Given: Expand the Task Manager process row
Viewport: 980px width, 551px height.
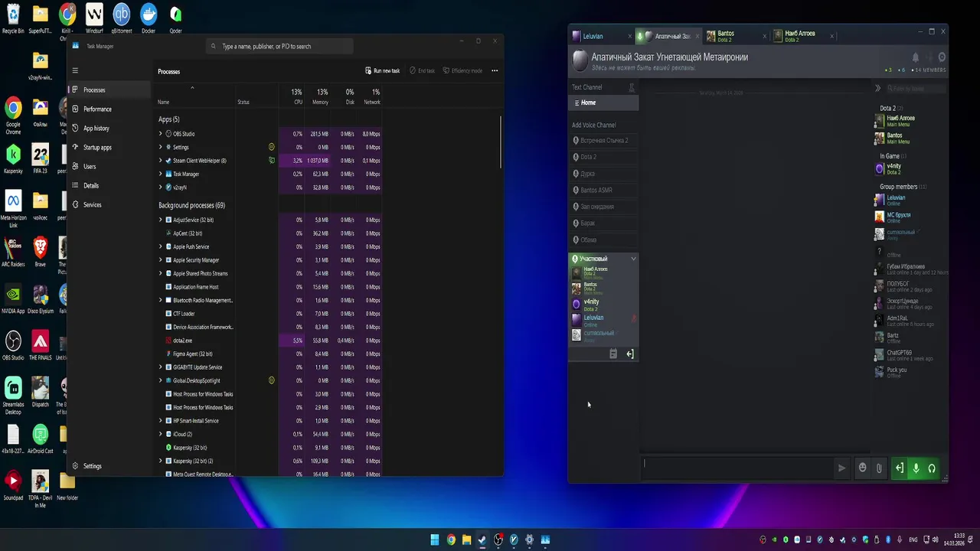Looking at the screenshot, I should click(160, 174).
